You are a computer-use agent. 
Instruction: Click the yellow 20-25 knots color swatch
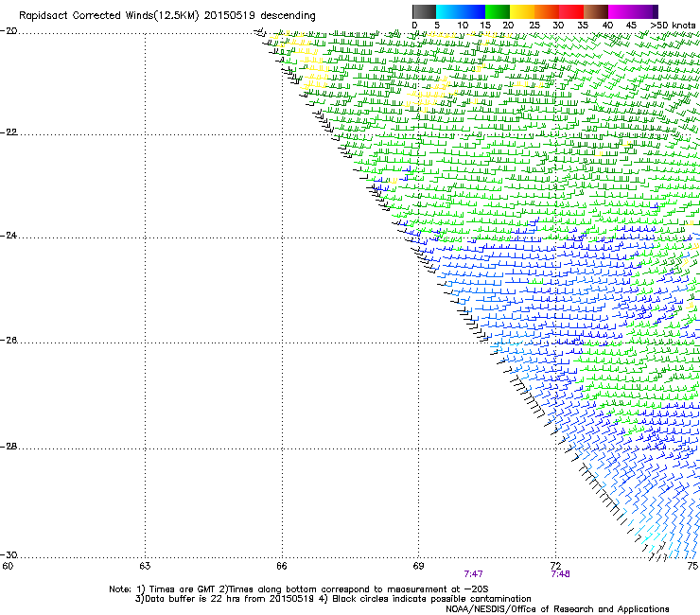pos(522,11)
